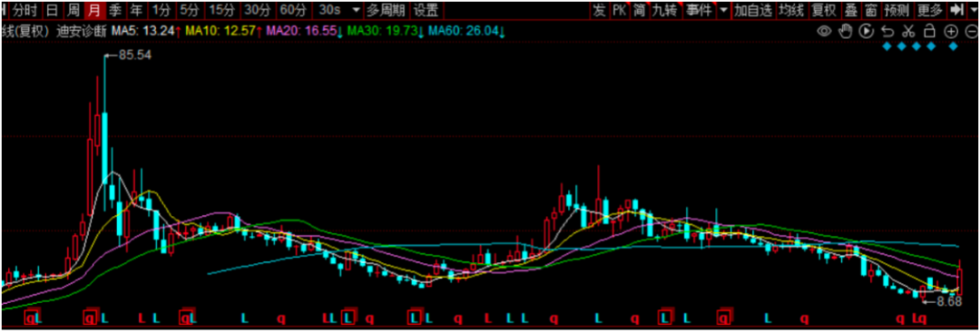Open the dropdown arrow at toolbar's far right
Screen dimensions: 980x333
pos(973,10)
